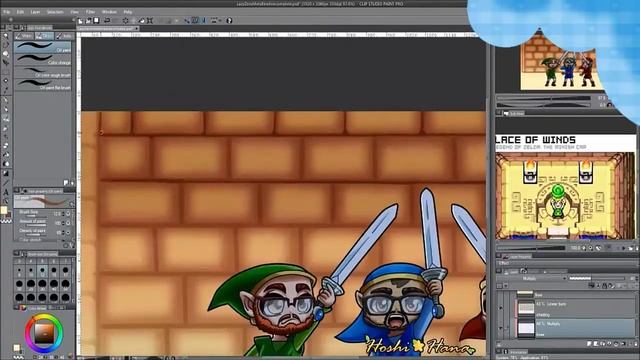Toggle Snap to special ruler in the toolbar
Viewport: 640px width, 360px height.
[x=195, y=20]
